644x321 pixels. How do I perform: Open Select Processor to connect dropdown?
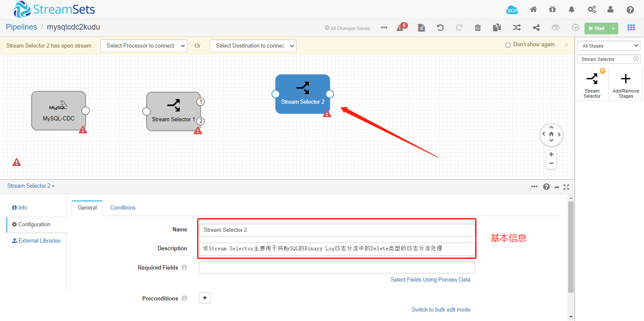coord(144,46)
